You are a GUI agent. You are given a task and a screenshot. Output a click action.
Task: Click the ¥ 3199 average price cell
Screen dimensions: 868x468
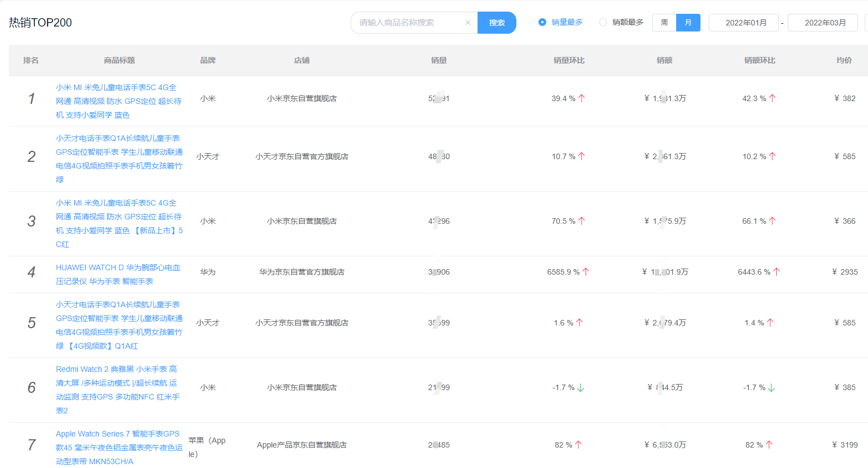coord(845,445)
